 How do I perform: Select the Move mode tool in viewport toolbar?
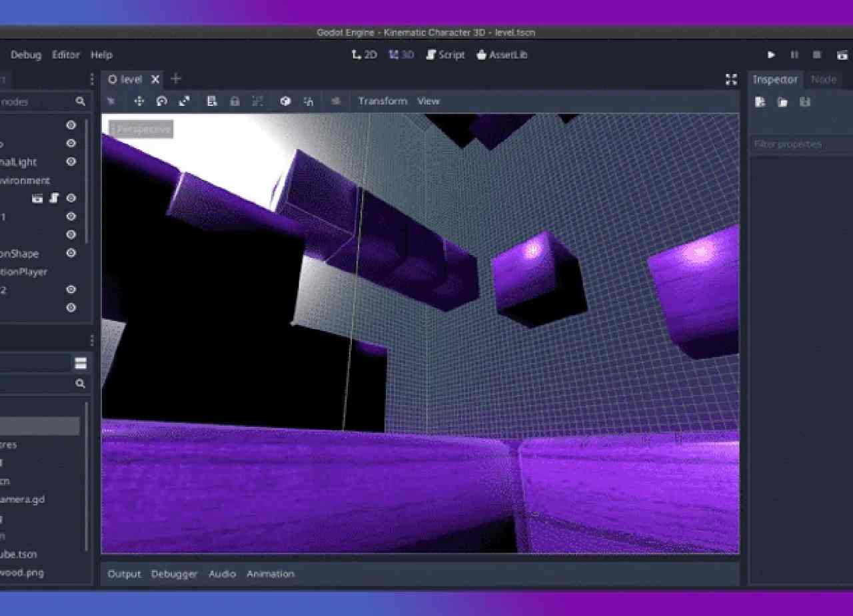[x=139, y=101]
